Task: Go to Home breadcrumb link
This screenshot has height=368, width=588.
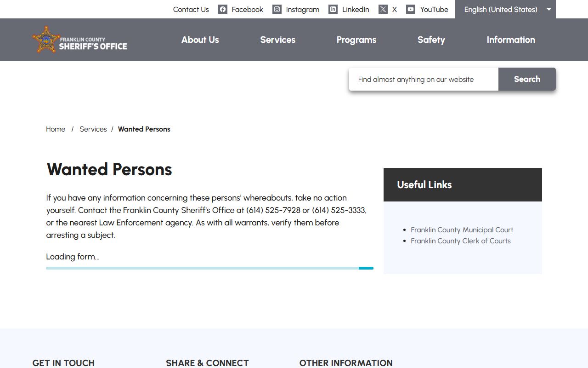Action: [56, 129]
